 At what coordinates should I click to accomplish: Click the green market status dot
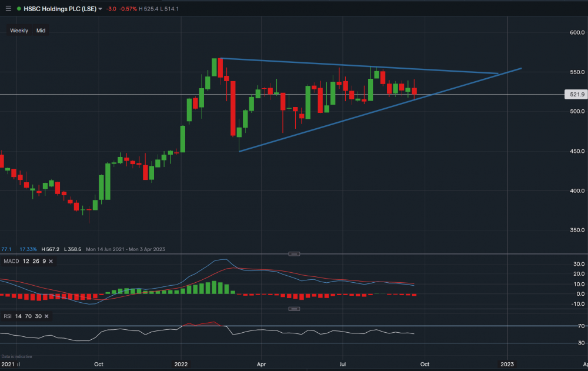pyautogui.click(x=19, y=9)
